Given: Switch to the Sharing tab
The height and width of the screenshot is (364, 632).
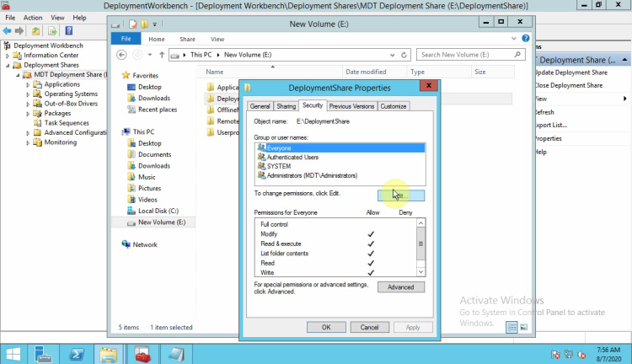Looking at the screenshot, I should point(287,106).
